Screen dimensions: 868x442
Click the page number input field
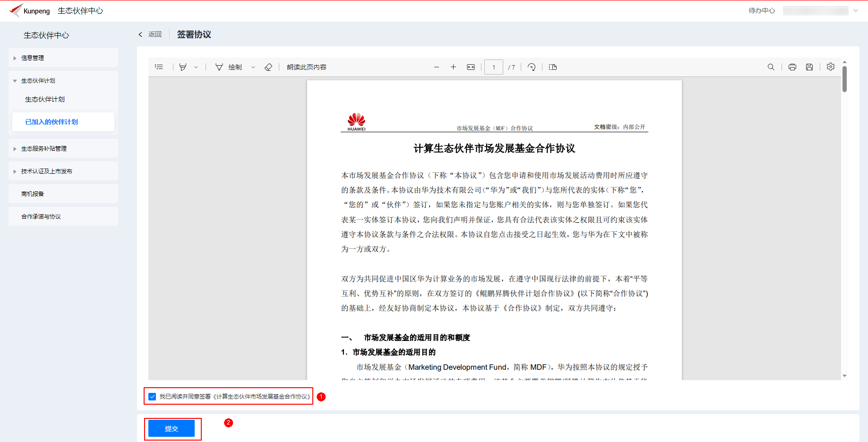tap(494, 67)
